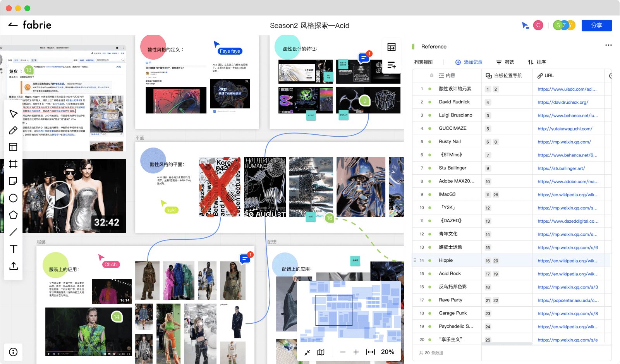Click the green color bar beside Reference
The image size is (620, 364).
click(x=413, y=47)
